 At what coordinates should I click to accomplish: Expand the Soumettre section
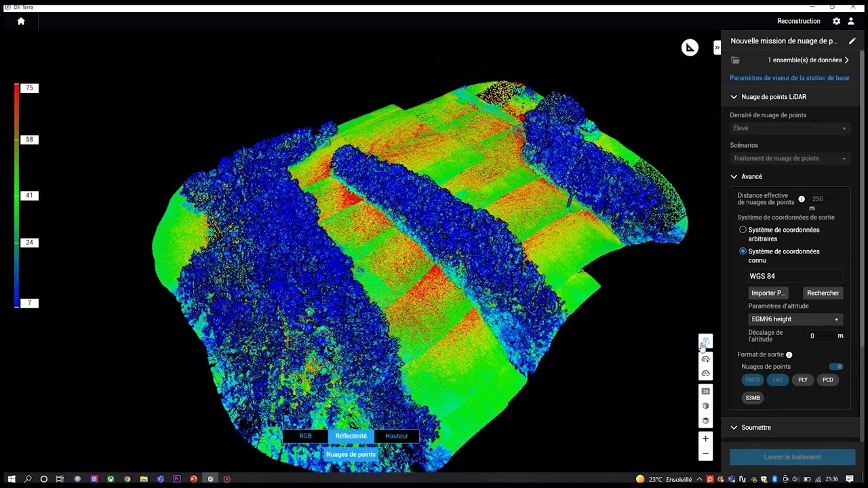[734, 428]
